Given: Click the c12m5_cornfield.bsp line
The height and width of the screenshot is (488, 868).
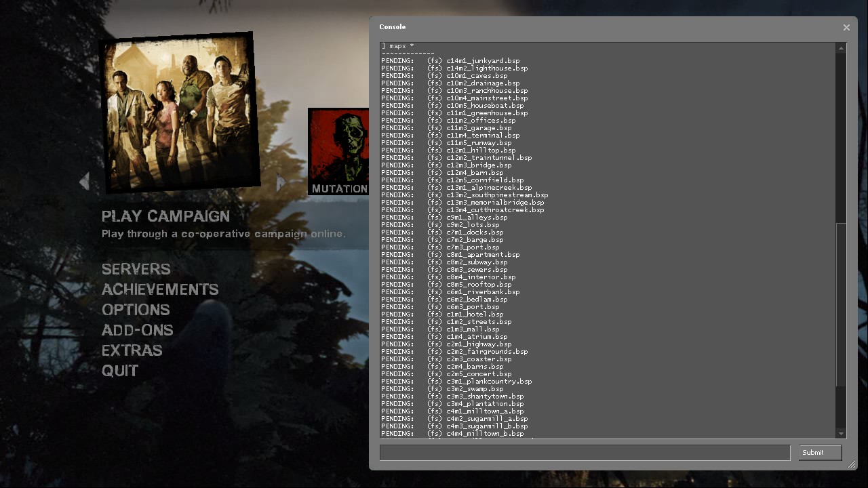Looking at the screenshot, I should [452, 180].
